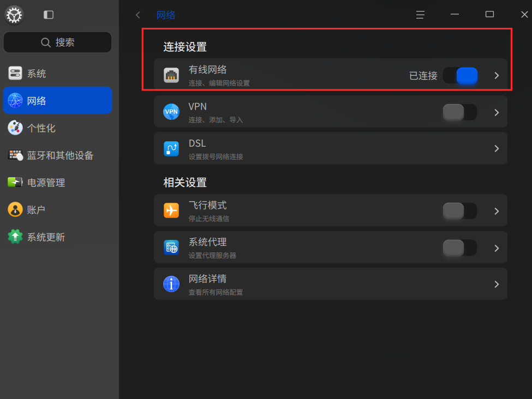Click the 设置拨号网络连接 description text
This screenshot has width=532, height=399.
(216, 156)
